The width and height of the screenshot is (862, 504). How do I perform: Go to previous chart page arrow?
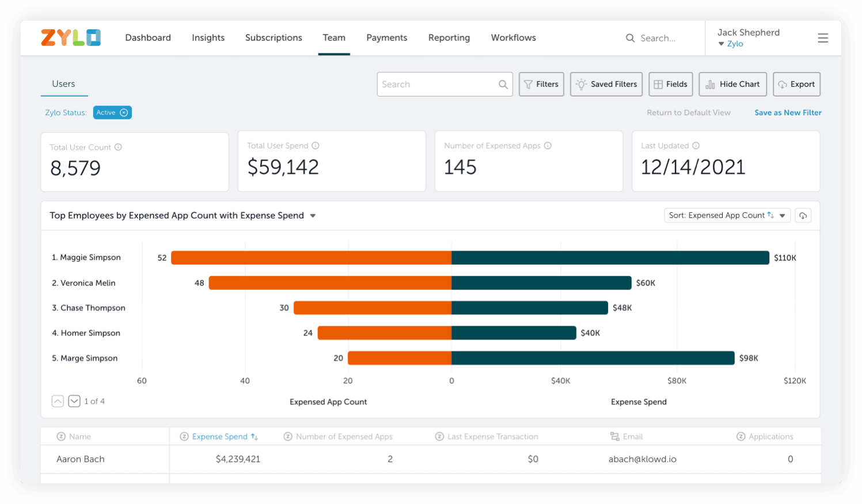pos(58,401)
